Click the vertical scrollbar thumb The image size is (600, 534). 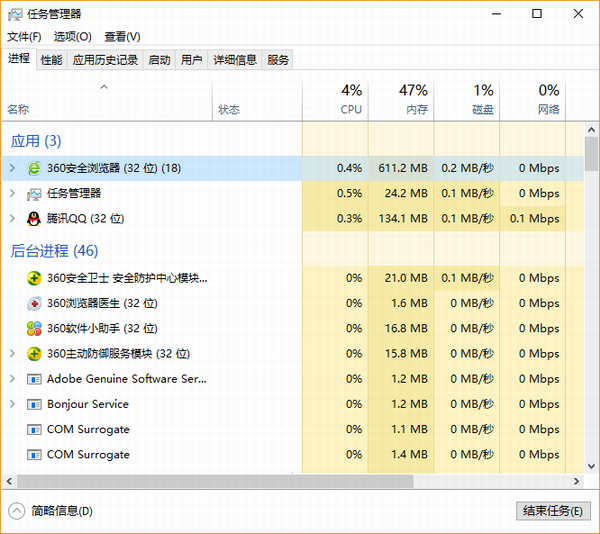[591, 154]
